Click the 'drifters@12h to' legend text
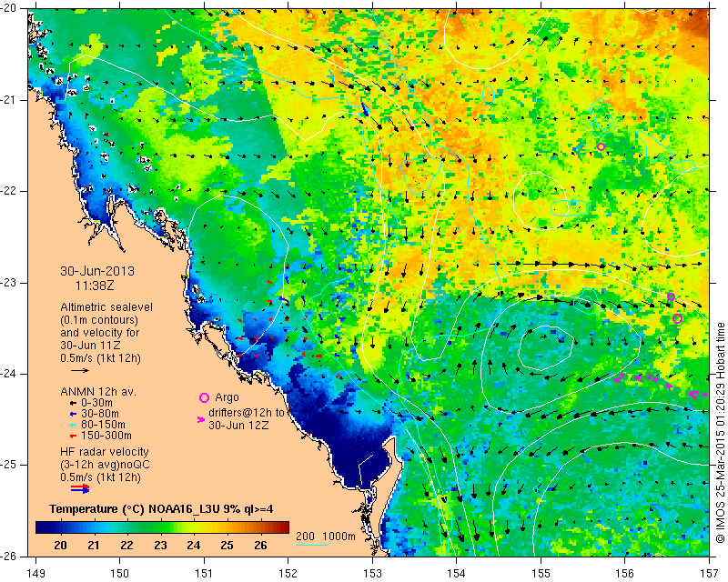Viewport: 728px width, 582px height. 247,413
